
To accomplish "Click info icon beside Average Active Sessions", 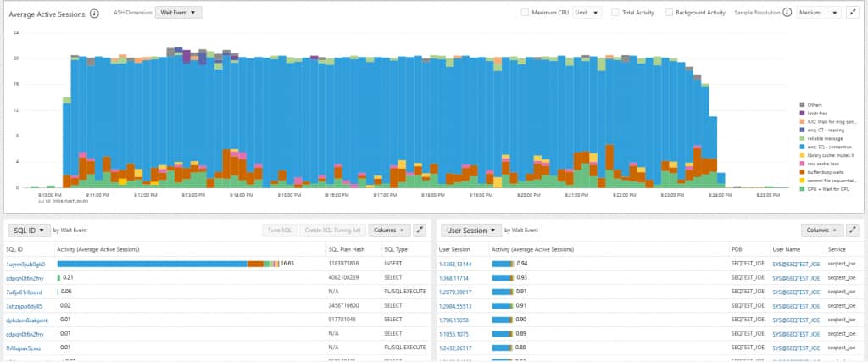I will point(94,14).
